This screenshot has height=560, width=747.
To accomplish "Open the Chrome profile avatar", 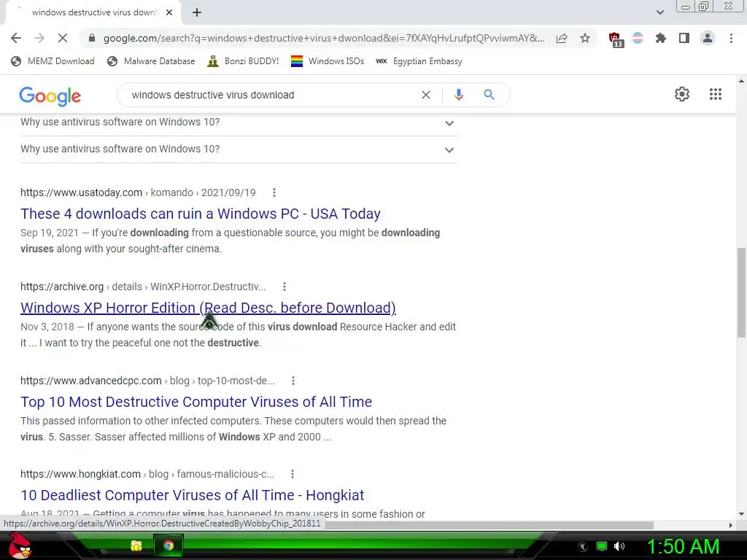I will (708, 38).
